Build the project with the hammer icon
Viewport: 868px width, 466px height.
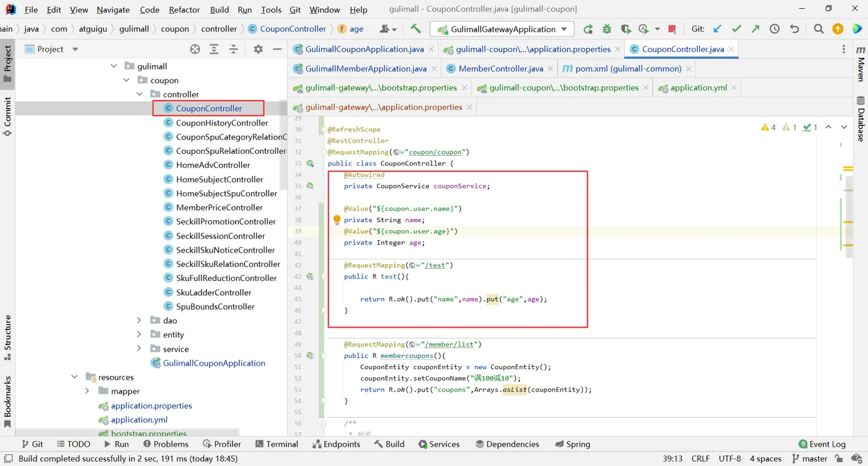pos(415,29)
